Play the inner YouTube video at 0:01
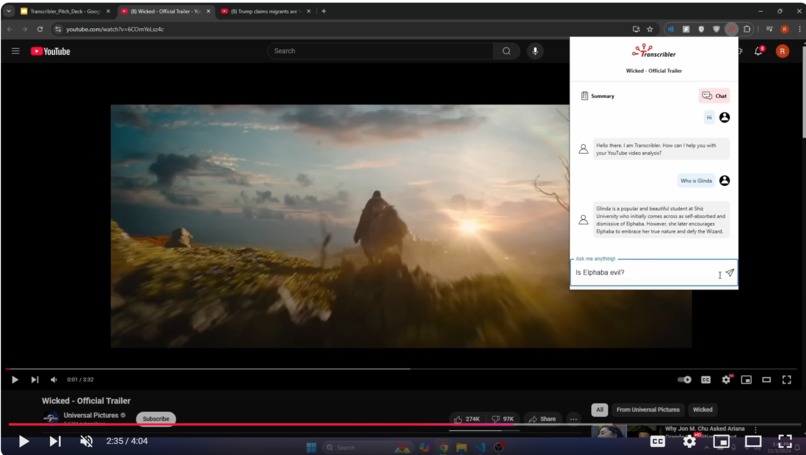This screenshot has height=455, width=806. point(15,380)
